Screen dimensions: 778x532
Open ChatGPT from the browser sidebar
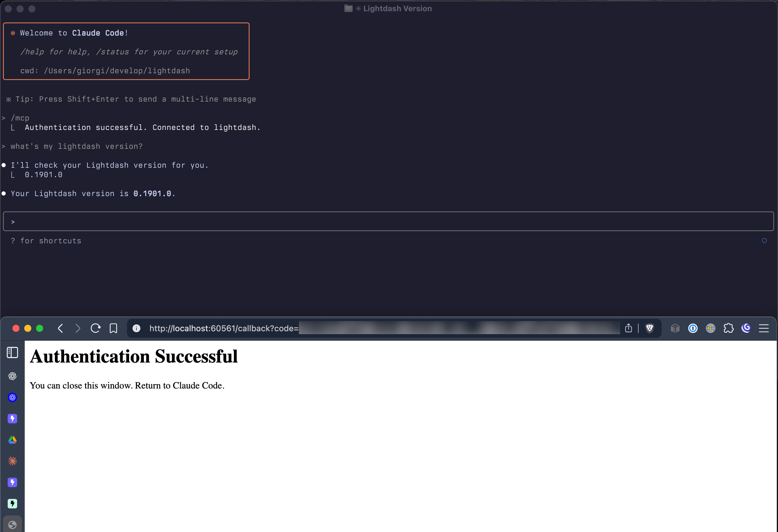[x=12, y=376]
